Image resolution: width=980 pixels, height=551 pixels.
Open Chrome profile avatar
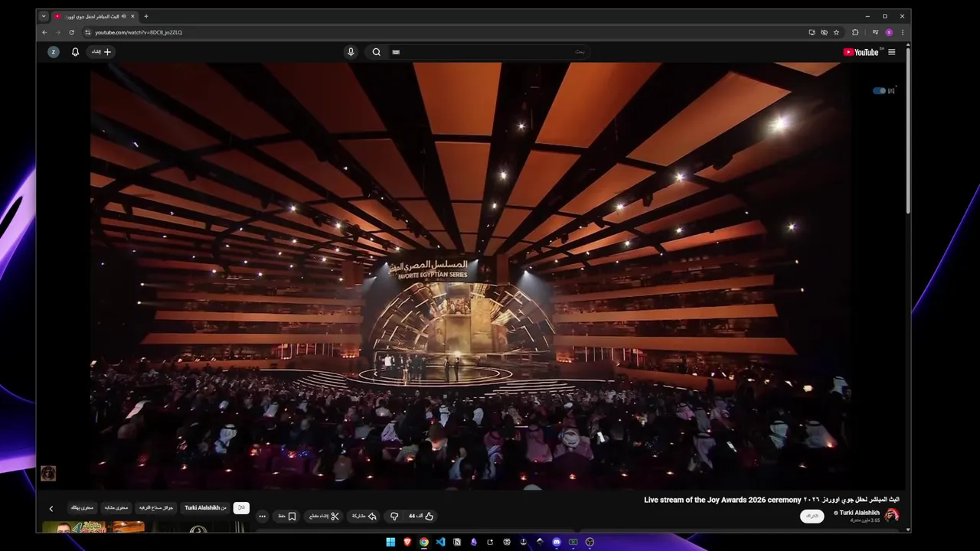click(x=889, y=32)
